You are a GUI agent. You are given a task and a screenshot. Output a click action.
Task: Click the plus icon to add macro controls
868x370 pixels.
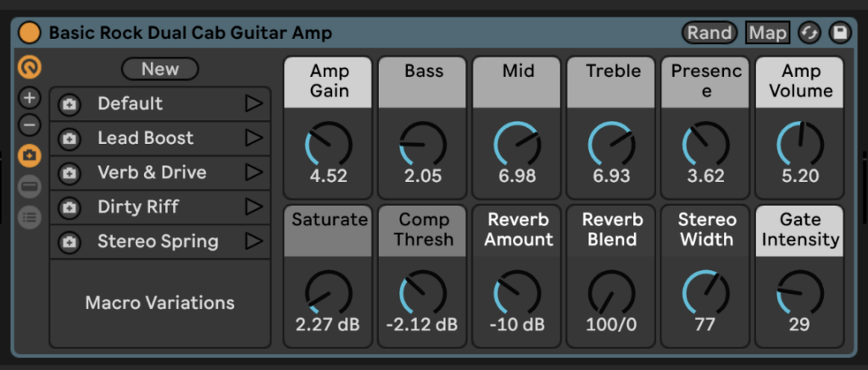(30, 98)
